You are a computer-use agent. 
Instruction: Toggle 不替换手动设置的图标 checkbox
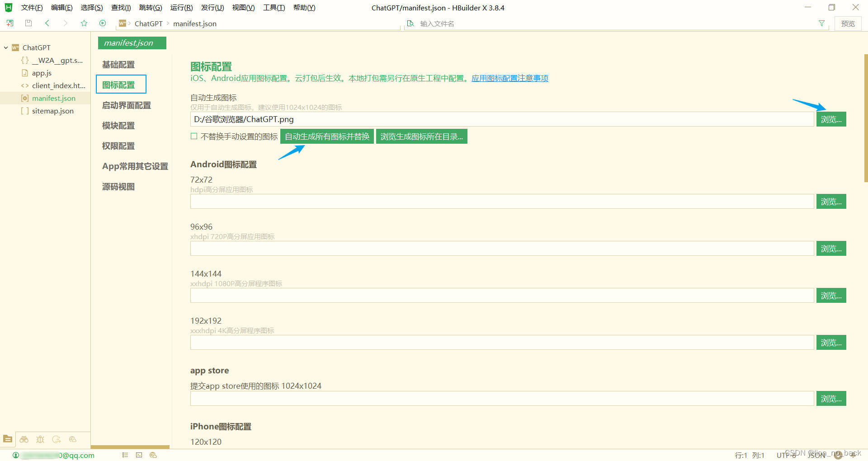(x=194, y=136)
